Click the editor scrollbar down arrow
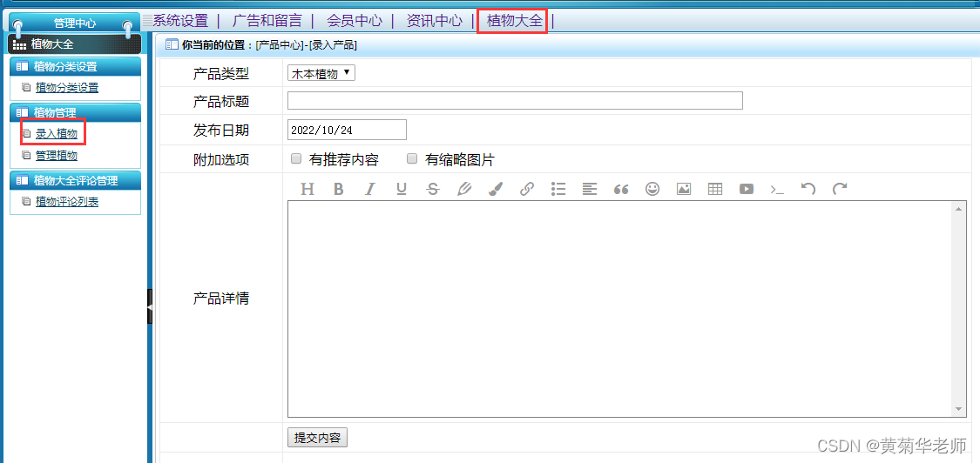The width and height of the screenshot is (980, 463). pyautogui.click(x=959, y=410)
